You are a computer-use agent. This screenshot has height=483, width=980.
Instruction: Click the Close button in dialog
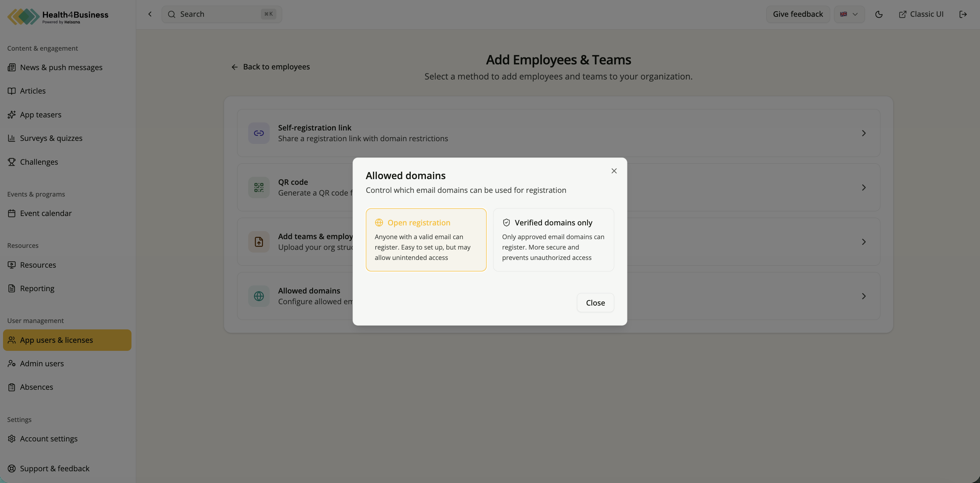coord(595,303)
